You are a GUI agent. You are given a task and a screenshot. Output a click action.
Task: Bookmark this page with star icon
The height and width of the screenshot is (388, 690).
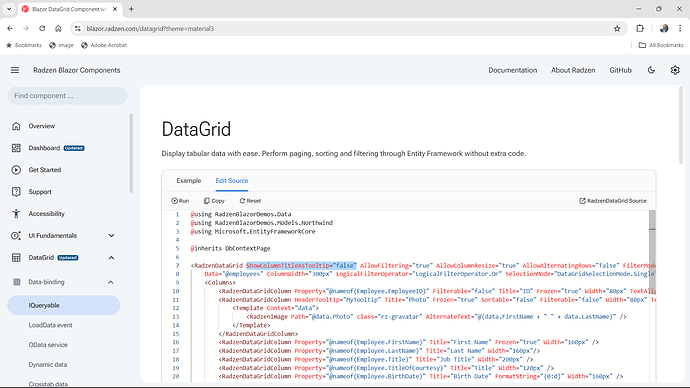coord(617,29)
